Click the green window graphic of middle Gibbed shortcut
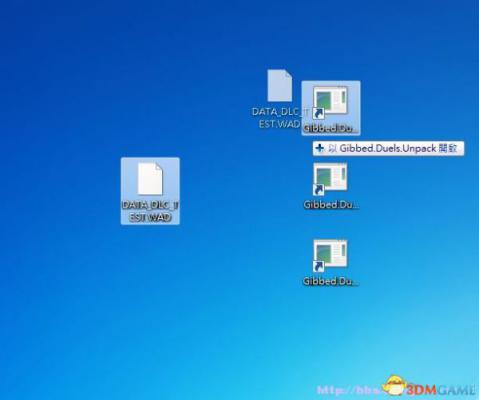The height and width of the screenshot is (400, 479). 324,178
